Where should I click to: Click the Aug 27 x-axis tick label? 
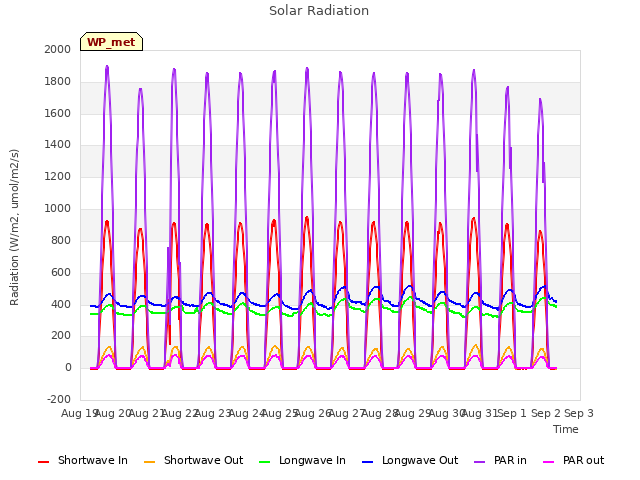(x=346, y=413)
